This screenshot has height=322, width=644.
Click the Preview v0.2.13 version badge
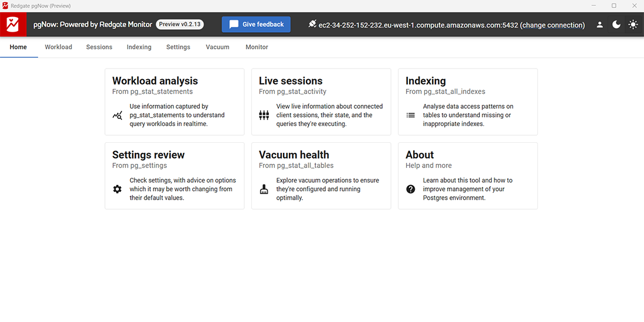180,25
